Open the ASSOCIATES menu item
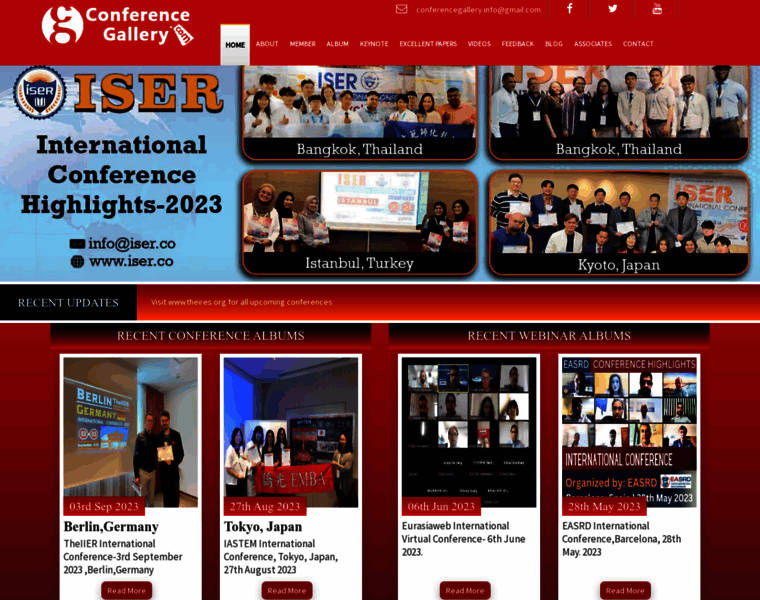Image resolution: width=760 pixels, height=600 pixels. click(x=593, y=44)
